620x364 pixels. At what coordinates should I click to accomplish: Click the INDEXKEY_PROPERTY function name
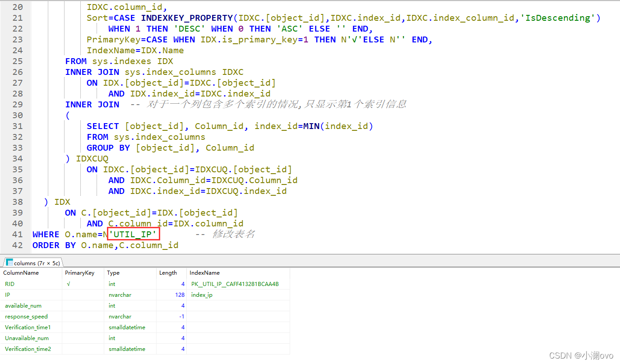coord(187,18)
